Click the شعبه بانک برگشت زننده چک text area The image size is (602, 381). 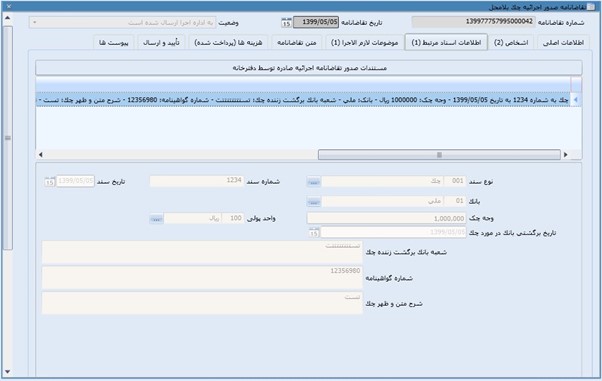point(202,252)
